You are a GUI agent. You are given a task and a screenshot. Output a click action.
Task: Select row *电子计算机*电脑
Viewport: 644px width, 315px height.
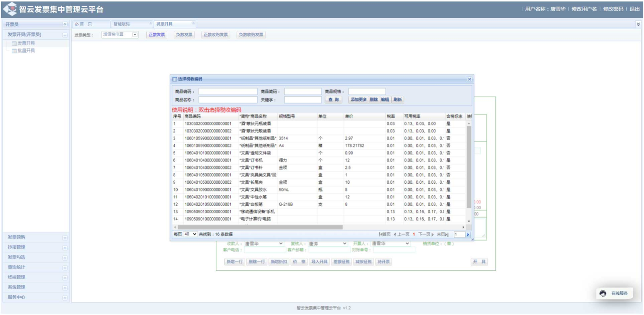click(x=320, y=219)
